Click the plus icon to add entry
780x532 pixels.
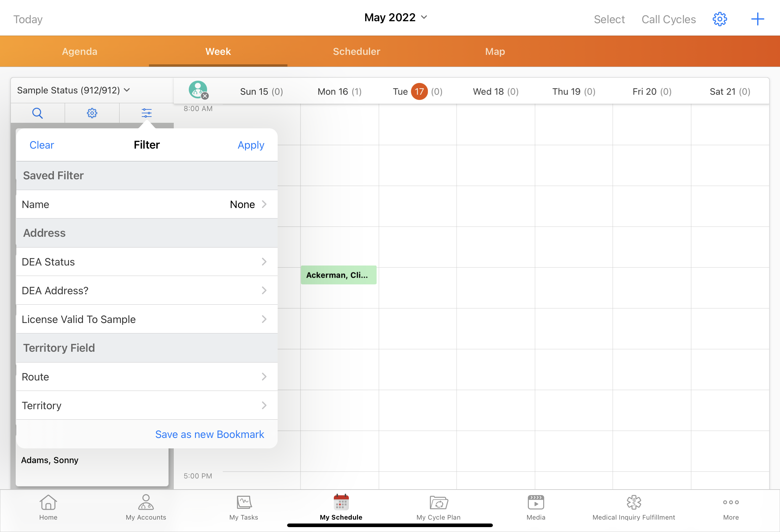[757, 19]
